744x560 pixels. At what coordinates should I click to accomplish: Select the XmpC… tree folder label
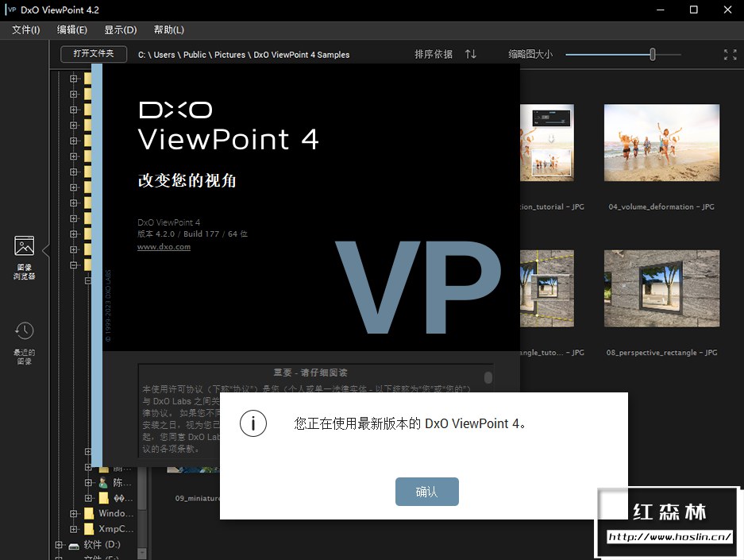pyautogui.click(x=116, y=529)
